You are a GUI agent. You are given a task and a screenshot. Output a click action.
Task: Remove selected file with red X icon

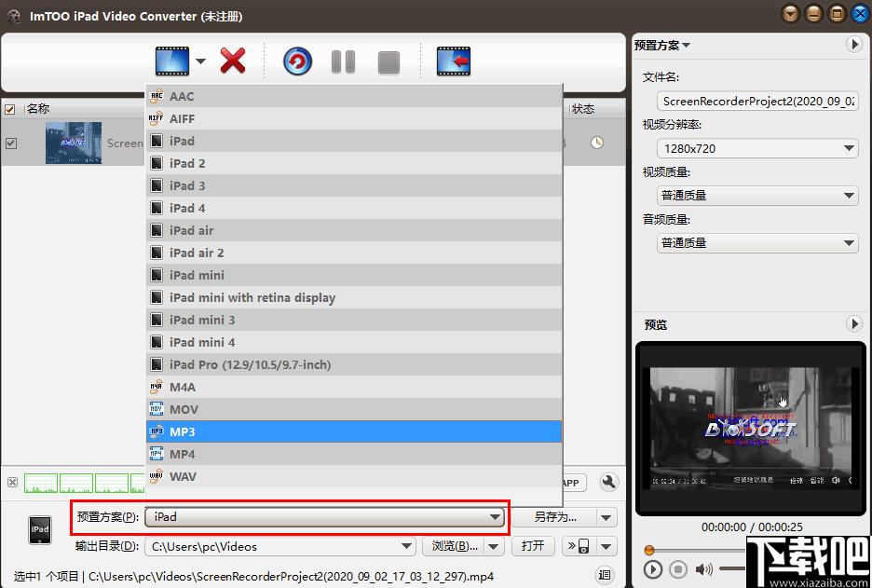pyautogui.click(x=233, y=61)
